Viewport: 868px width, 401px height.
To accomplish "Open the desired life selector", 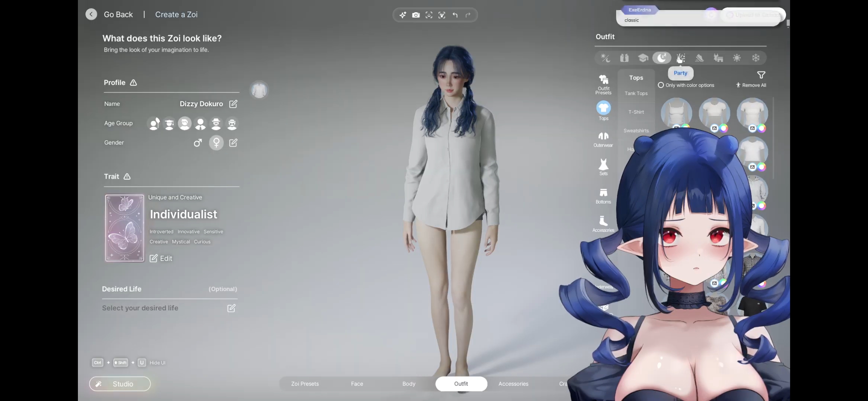I will (231, 308).
